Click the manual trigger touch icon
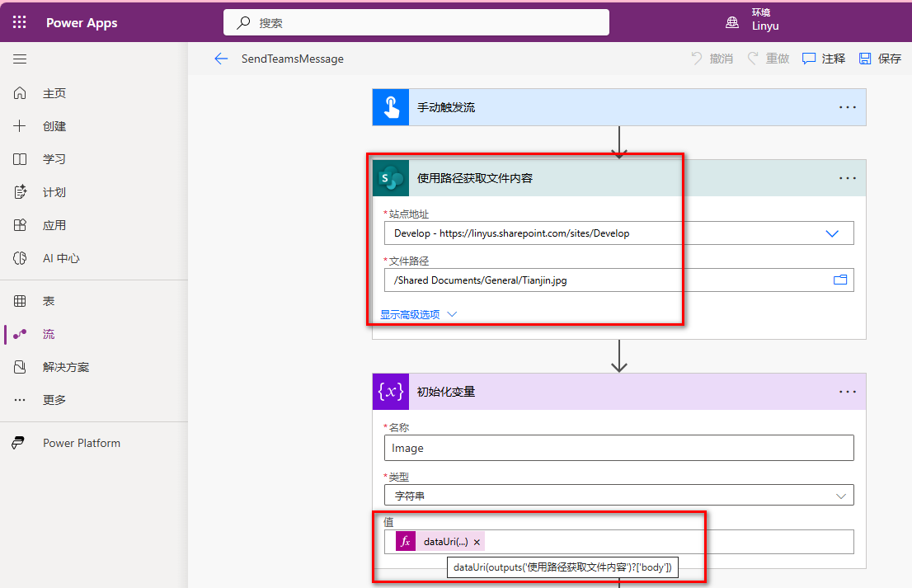Image resolution: width=912 pixels, height=588 pixels. pyautogui.click(x=391, y=107)
